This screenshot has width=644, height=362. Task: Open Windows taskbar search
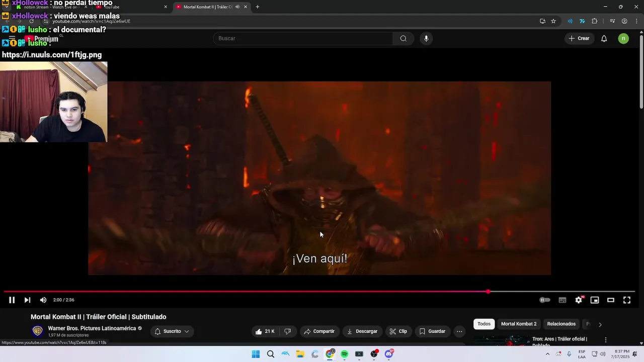[271, 354]
